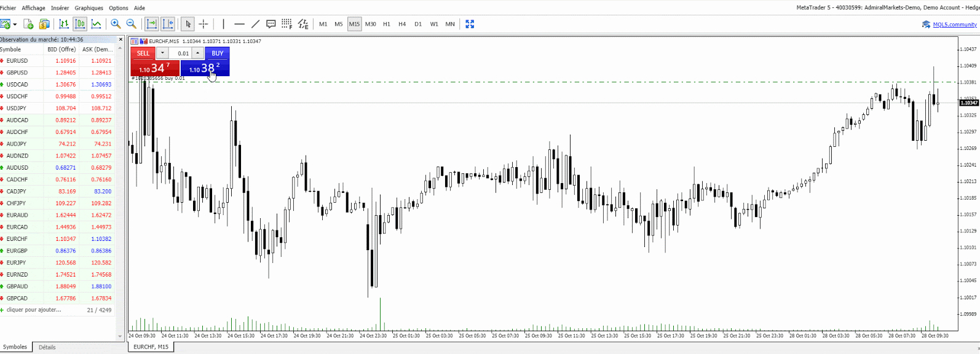980x354 pixels.
Task: Switch timeframe to D1
Action: click(x=418, y=24)
